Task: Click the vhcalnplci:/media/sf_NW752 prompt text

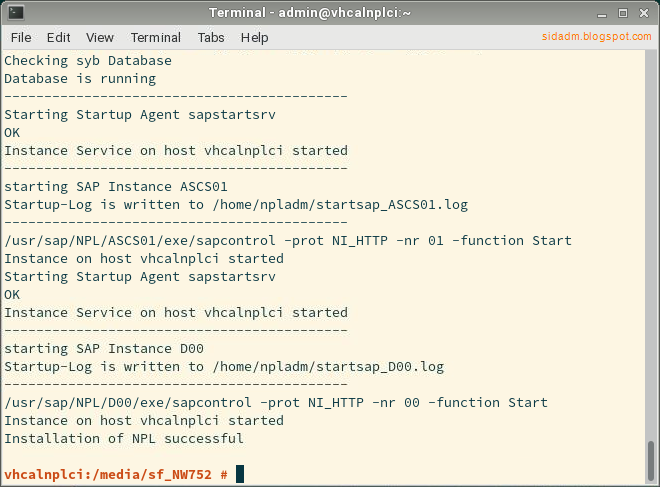Action: [x=108, y=474]
